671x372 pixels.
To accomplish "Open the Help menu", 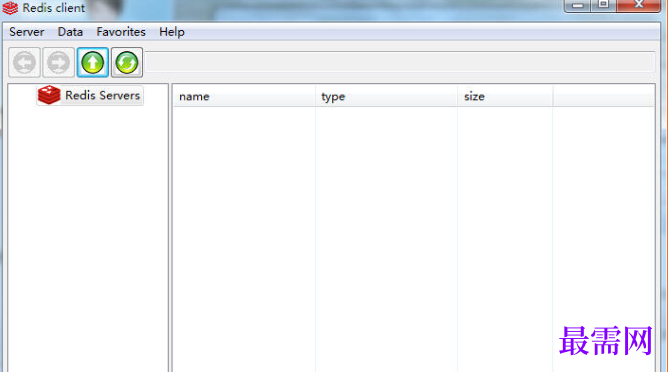I will click(172, 32).
